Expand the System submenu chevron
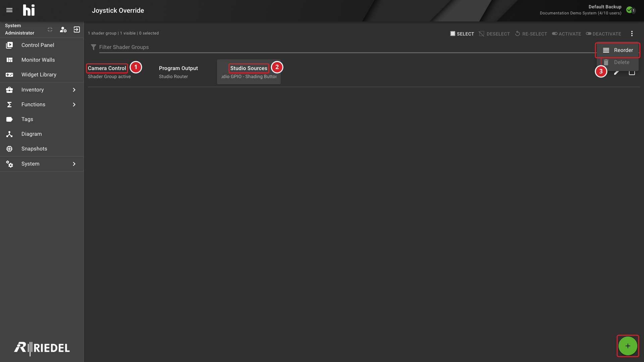This screenshot has width=644, height=362. [74, 164]
